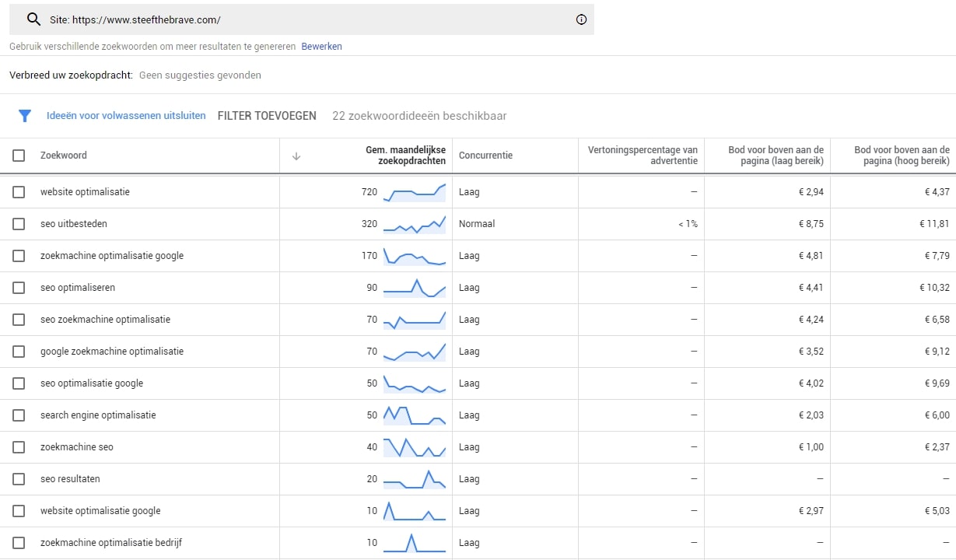Click the € 8,75 bid value
Image resolution: width=956 pixels, height=560 pixels.
(x=811, y=224)
